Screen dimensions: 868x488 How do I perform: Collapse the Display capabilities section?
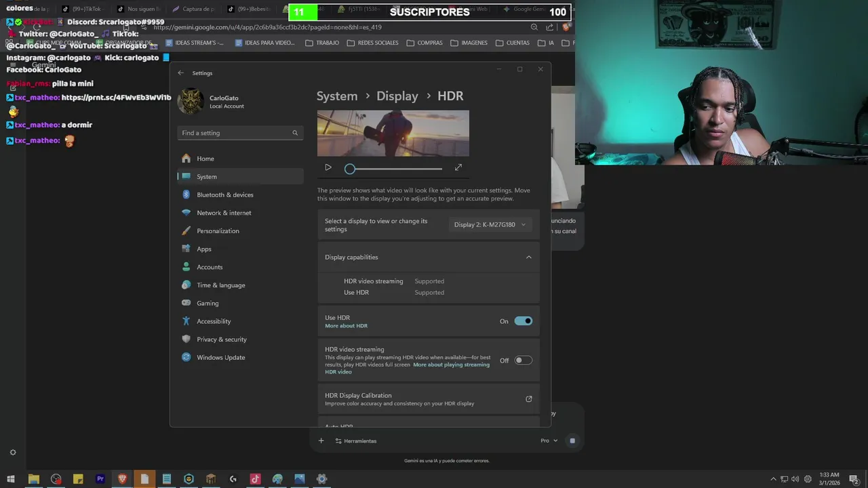click(529, 257)
